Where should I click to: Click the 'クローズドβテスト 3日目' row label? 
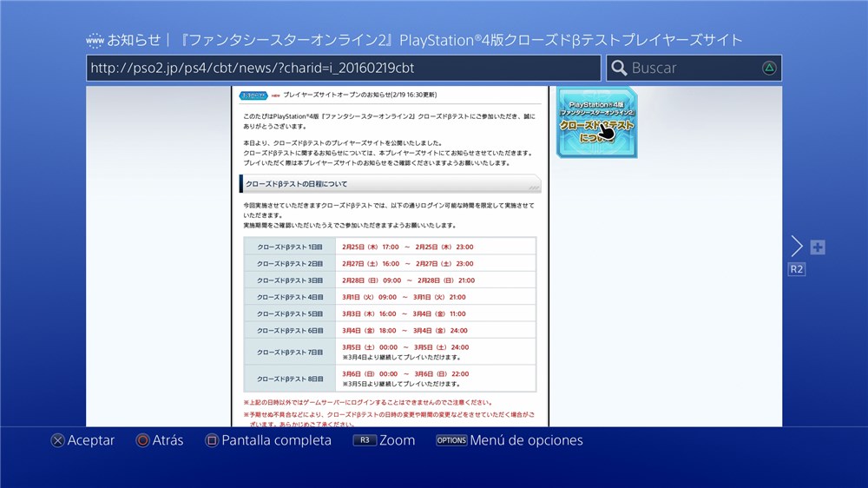(290, 280)
